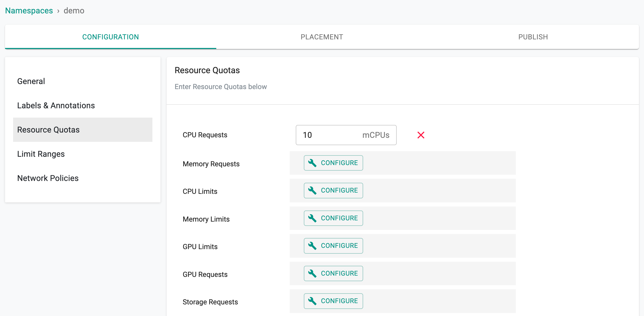Image resolution: width=644 pixels, height=316 pixels.
Task: Click the Limit Ranges sidebar item
Action: tap(41, 154)
